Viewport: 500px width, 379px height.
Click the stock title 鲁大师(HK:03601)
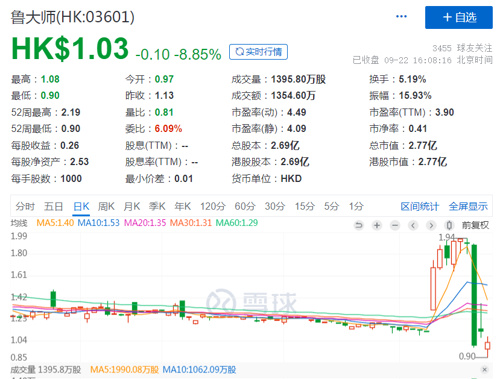click(73, 17)
